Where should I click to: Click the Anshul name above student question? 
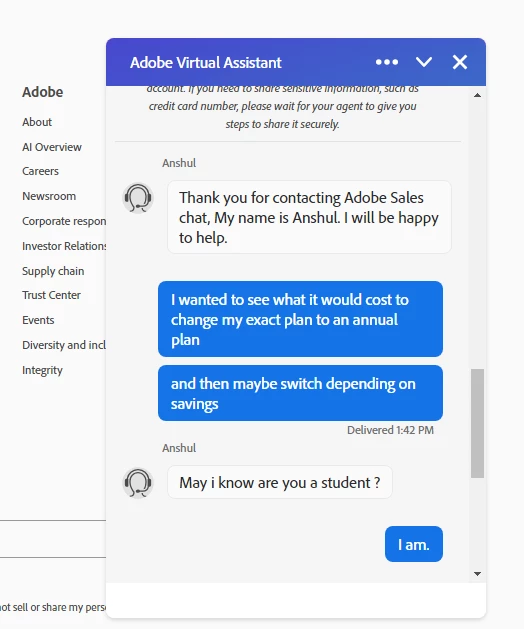[x=179, y=448]
